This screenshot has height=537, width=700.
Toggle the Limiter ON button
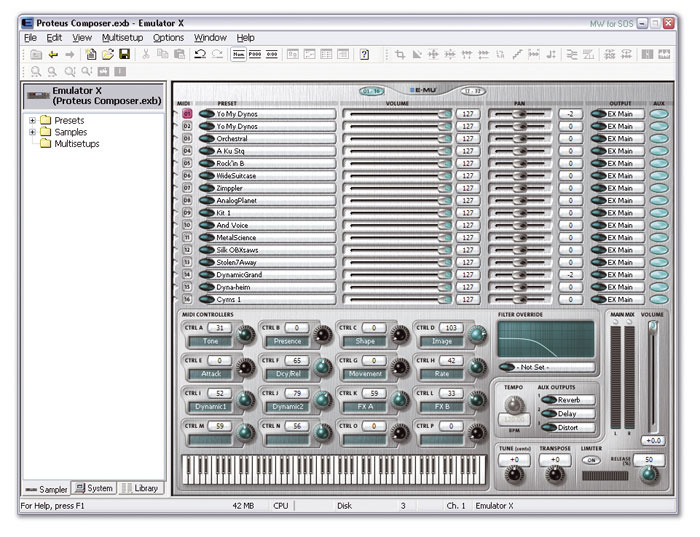(592, 460)
